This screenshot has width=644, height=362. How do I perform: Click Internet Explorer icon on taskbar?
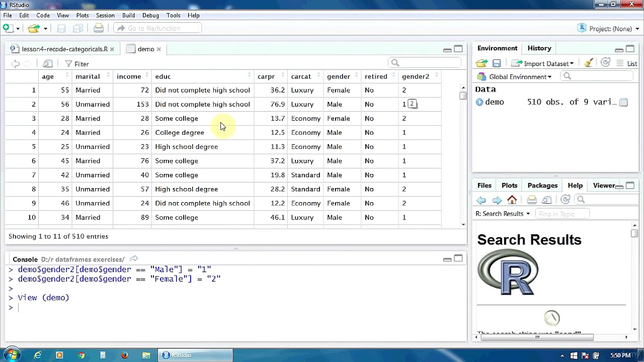(x=38, y=355)
